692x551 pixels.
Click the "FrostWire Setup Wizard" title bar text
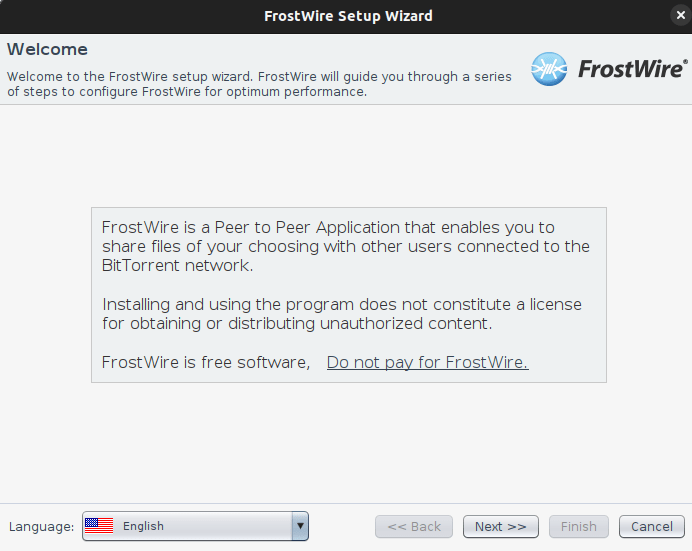pyautogui.click(x=348, y=16)
